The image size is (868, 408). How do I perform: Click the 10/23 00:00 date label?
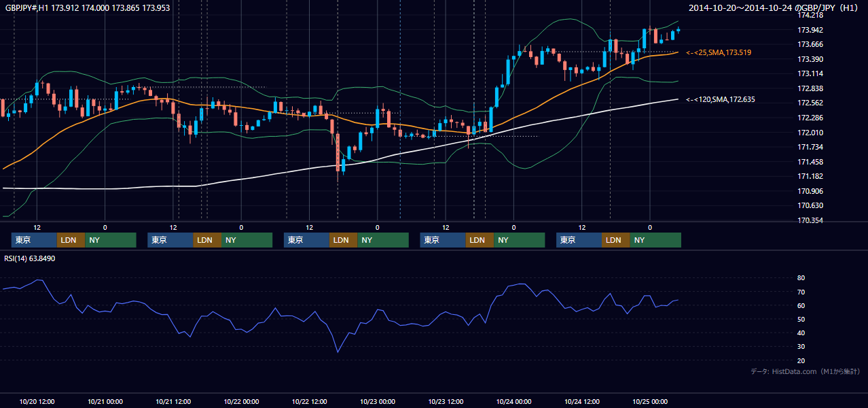pyautogui.click(x=378, y=401)
